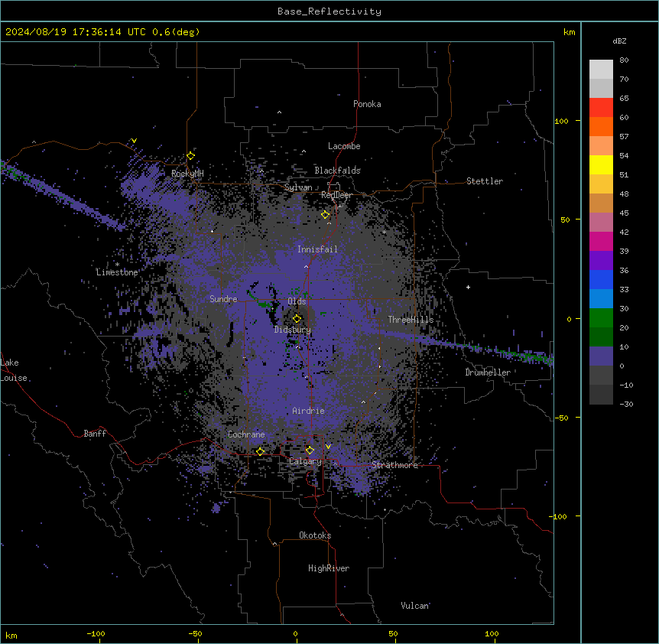The width and height of the screenshot is (659, 644).
Task: Select the slate-purple 0-10 dBZ legend swatch
Action: (601, 356)
